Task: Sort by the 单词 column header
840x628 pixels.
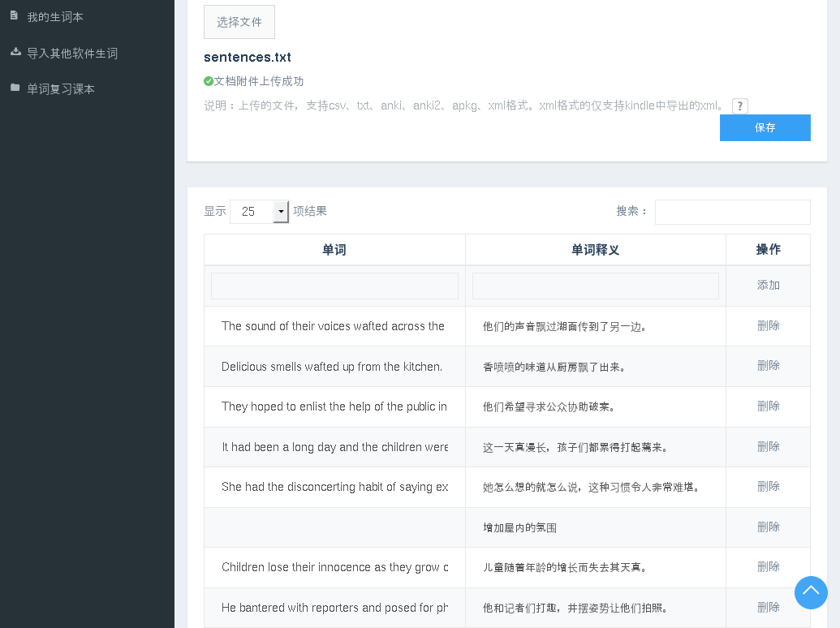Action: coord(334,250)
